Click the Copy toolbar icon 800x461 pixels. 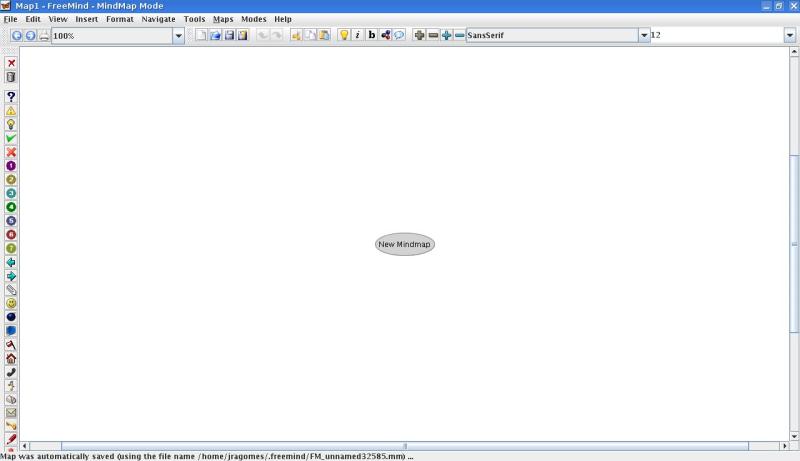pyautogui.click(x=310, y=35)
